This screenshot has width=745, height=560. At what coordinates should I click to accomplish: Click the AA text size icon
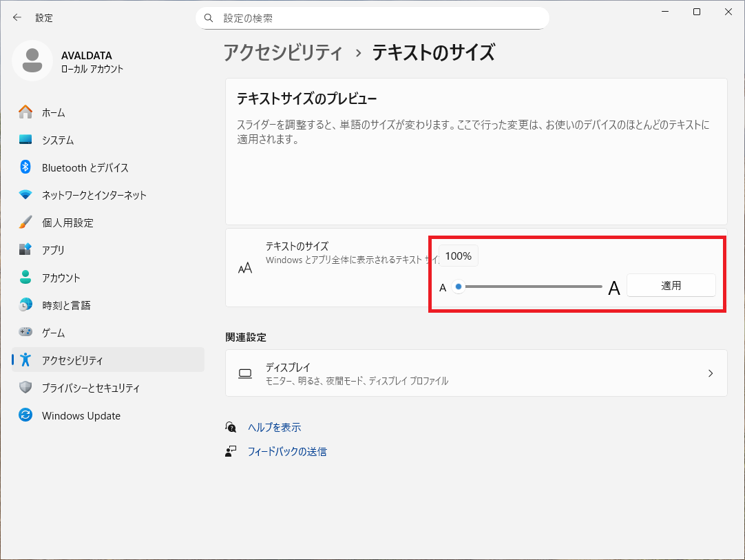pyautogui.click(x=244, y=269)
